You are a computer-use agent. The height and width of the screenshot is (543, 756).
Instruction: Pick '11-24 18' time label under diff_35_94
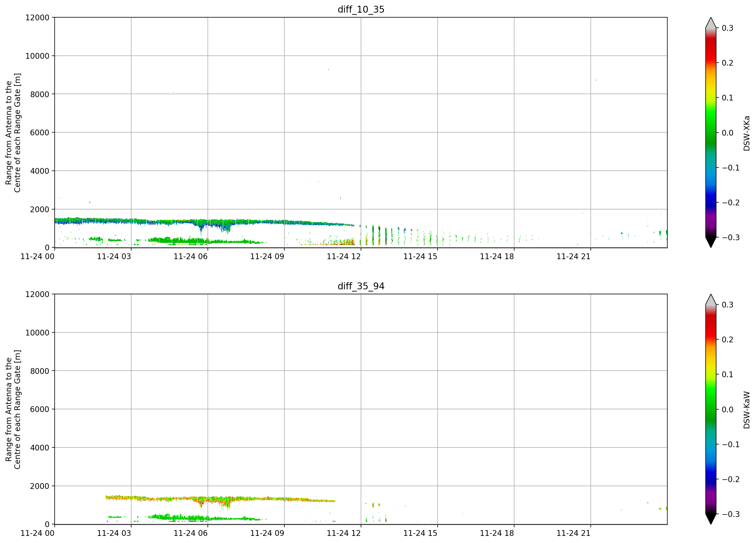497,533
